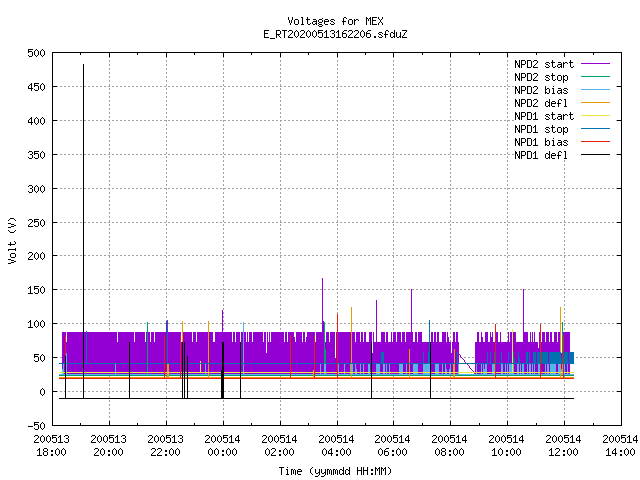Viewport: 640px width, 480px height.
Task: Click the x-axis tick '200513 18:00'
Action: click(51, 446)
